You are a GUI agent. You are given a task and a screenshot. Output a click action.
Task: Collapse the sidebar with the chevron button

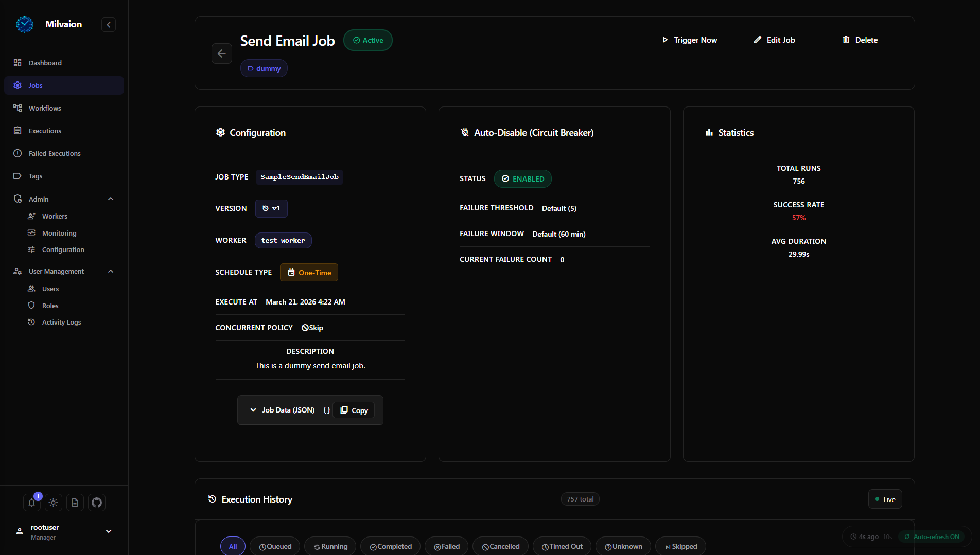tap(109, 25)
